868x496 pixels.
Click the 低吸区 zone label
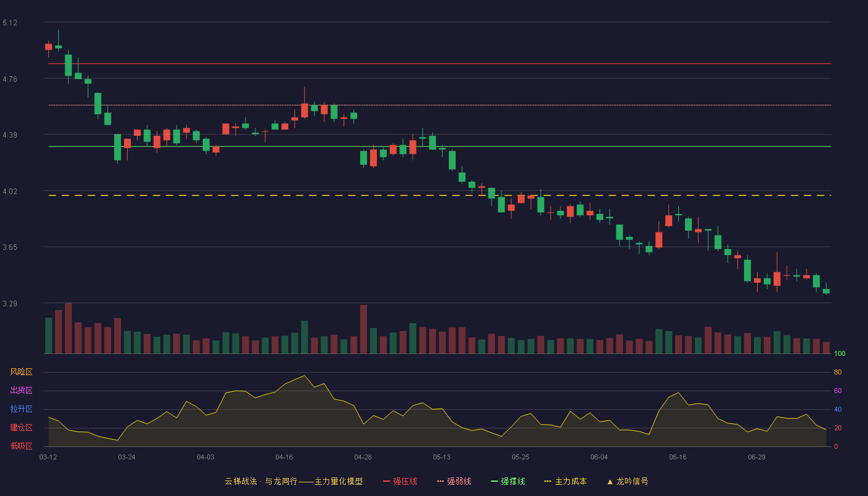(21, 446)
